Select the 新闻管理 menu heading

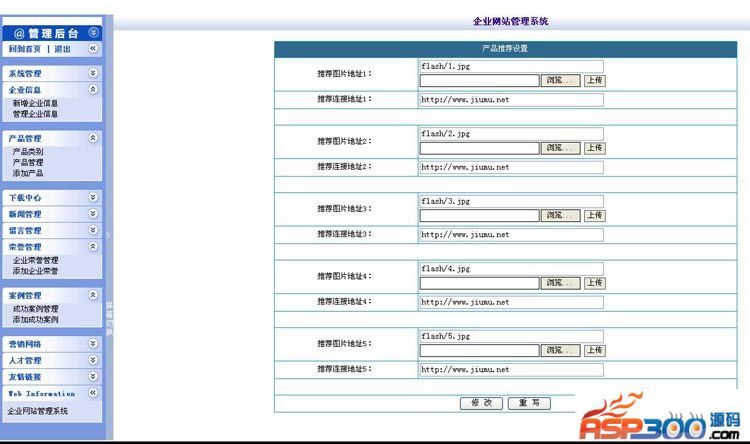[x=25, y=214]
